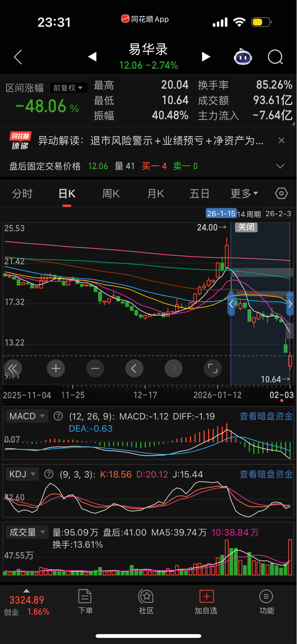This screenshot has height=644, width=297.
Task: Open the 前复权 adjustment dropdown
Action: point(68,88)
